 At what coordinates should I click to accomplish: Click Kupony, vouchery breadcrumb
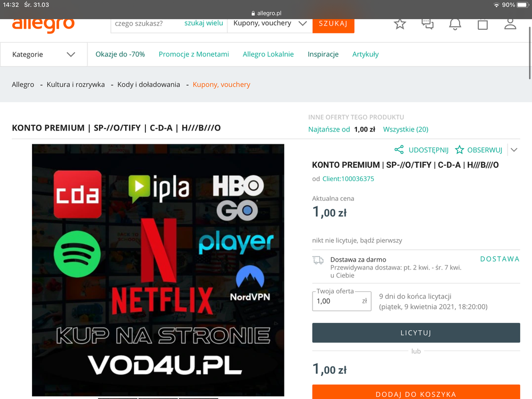click(x=221, y=85)
